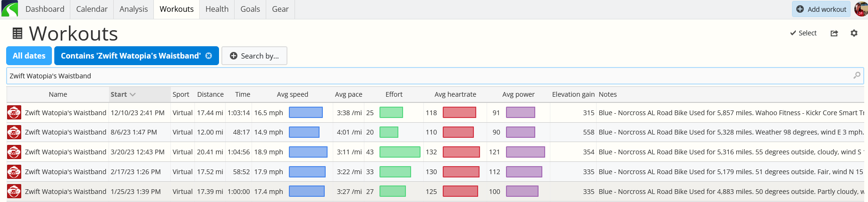Screen dimensions: 868x202
Task: Toggle Select mode for workouts
Action: [803, 33]
